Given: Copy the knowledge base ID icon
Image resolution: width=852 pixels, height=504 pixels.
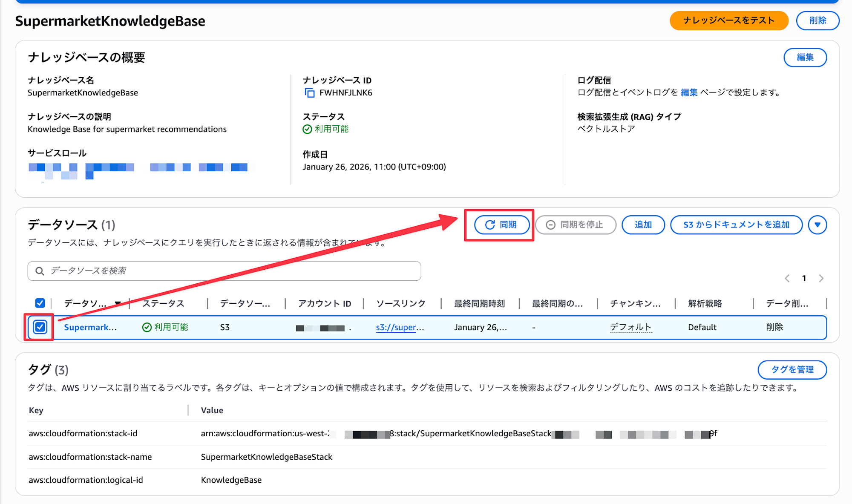Looking at the screenshot, I should 310,93.
